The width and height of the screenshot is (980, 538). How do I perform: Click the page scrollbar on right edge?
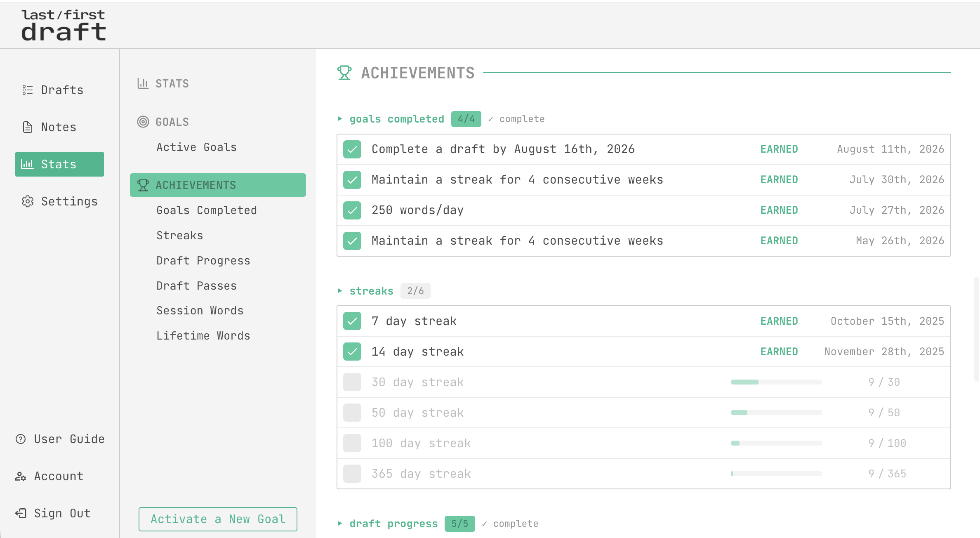976,329
